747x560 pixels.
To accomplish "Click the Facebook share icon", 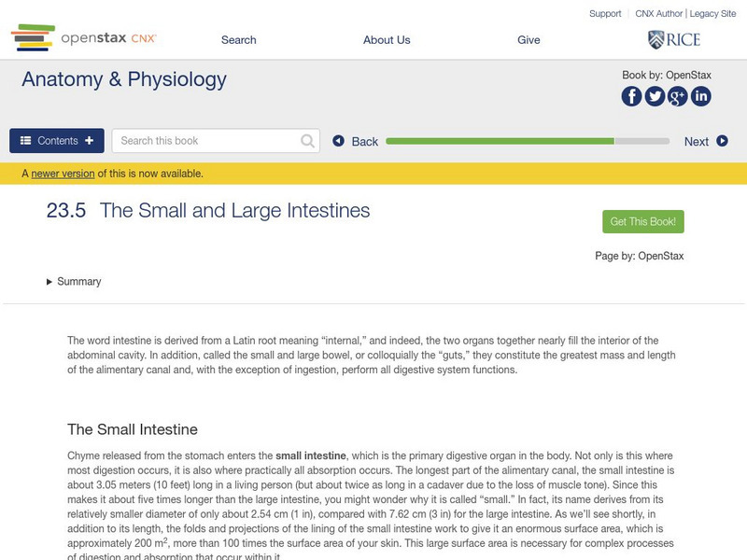I will click(x=632, y=96).
